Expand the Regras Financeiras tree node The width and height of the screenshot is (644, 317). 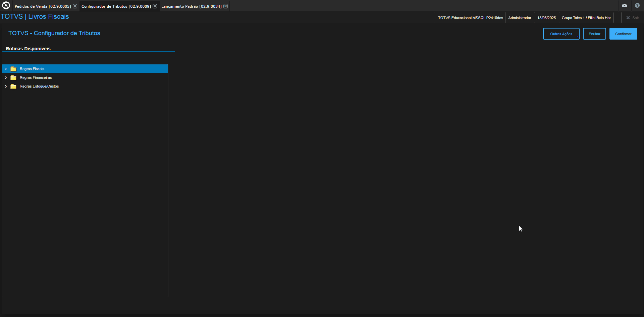coord(6,77)
